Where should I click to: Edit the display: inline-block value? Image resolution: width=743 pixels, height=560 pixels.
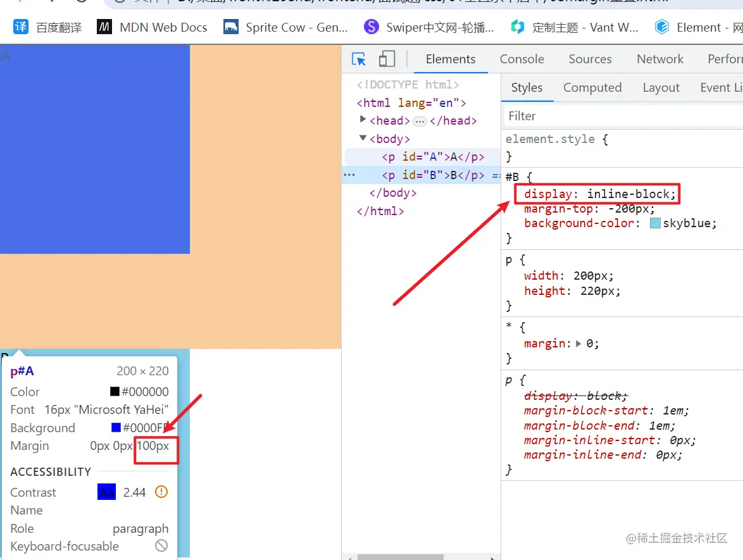click(628, 194)
